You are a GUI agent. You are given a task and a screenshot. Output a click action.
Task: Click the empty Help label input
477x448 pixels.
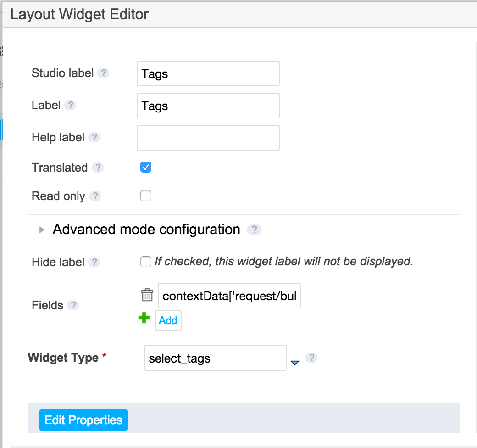coord(208,138)
